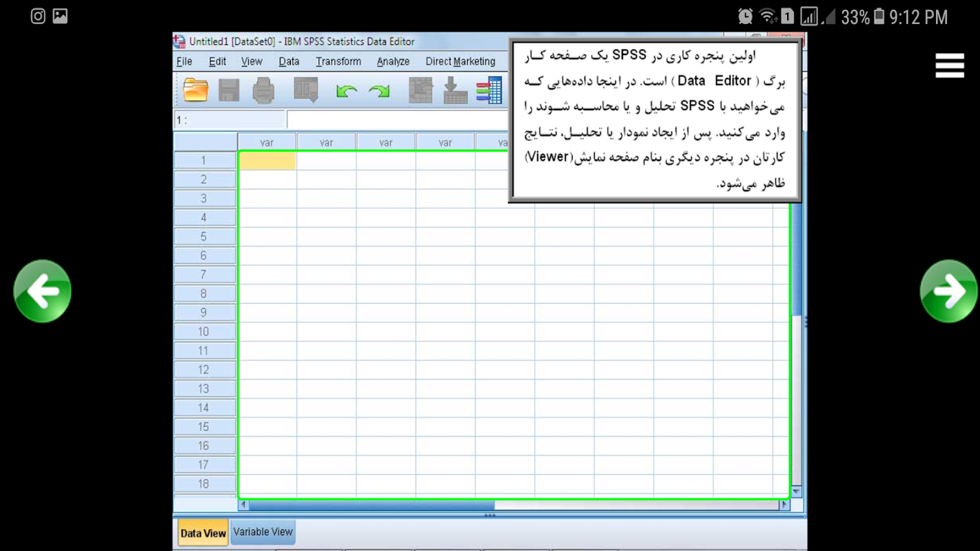Click the horizontal scrollbar thumb
Screen dimensions: 980x551
coord(371,505)
